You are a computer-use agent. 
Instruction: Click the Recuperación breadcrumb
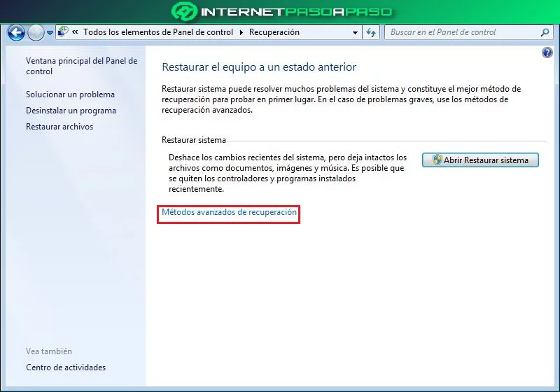click(x=274, y=32)
